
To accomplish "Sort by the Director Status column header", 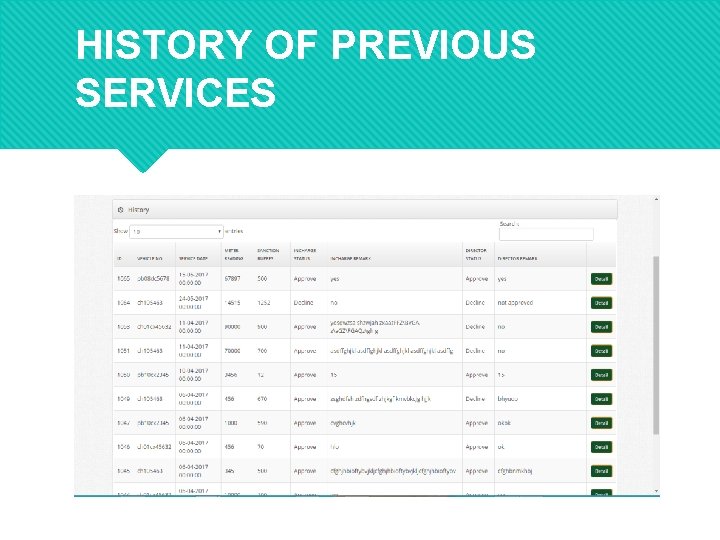I will (476, 254).
